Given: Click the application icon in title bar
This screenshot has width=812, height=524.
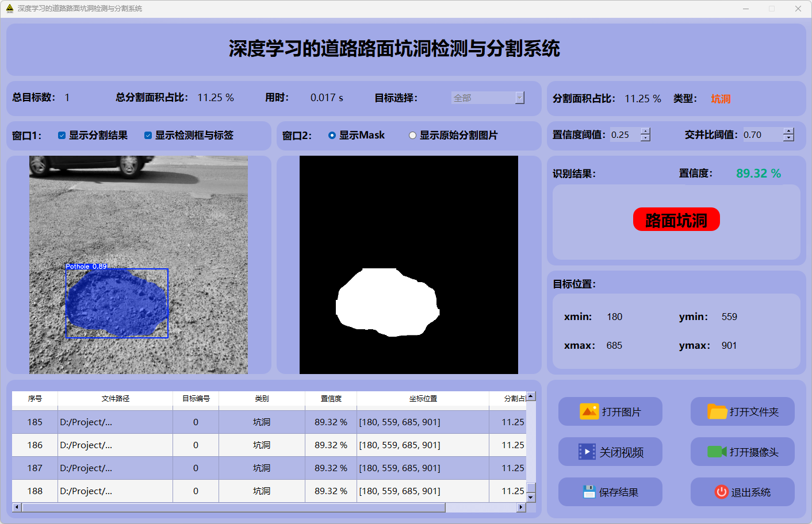Looking at the screenshot, I should click(9, 9).
